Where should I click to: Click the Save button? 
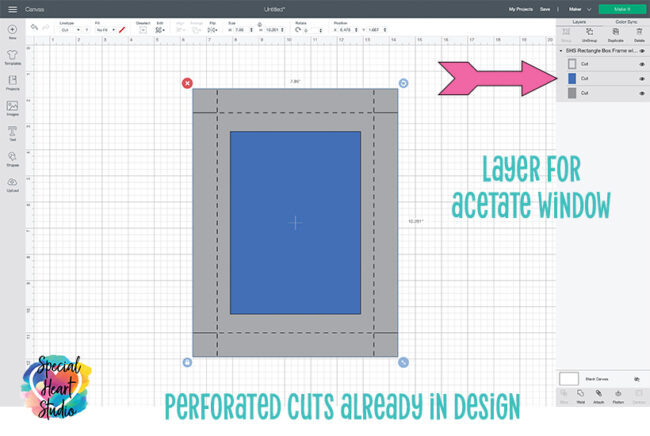(545, 8)
